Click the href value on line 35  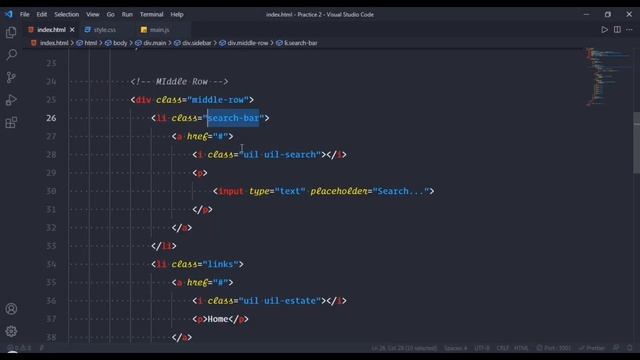[220, 282]
